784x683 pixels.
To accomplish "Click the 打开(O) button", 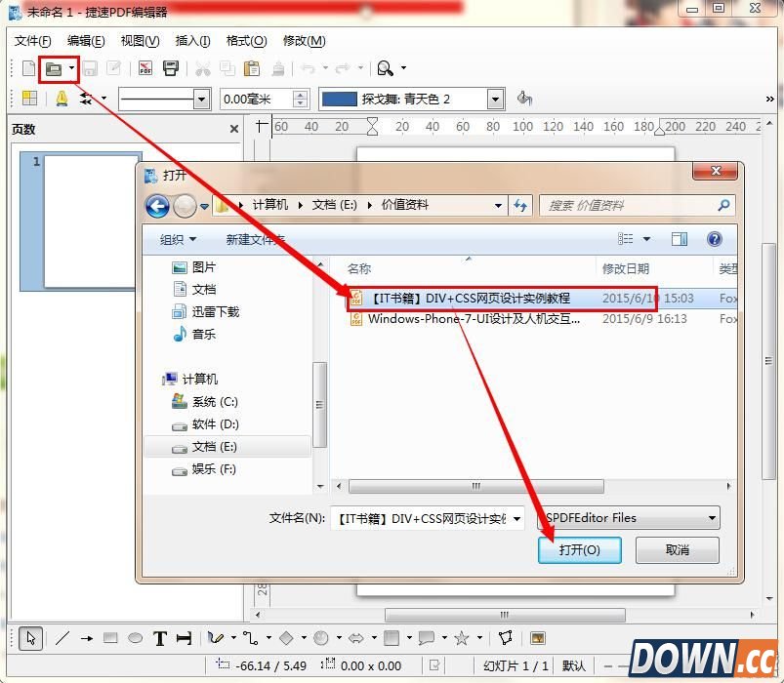I will click(580, 550).
